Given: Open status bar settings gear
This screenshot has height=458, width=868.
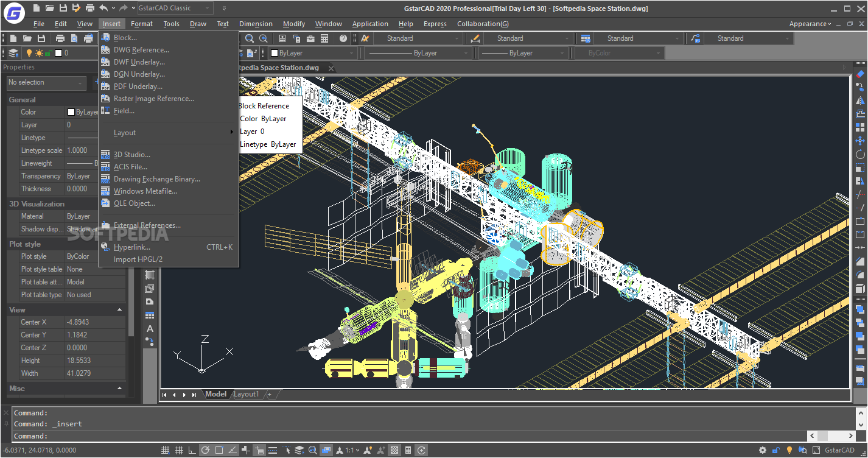Looking at the screenshot, I should click(763, 450).
